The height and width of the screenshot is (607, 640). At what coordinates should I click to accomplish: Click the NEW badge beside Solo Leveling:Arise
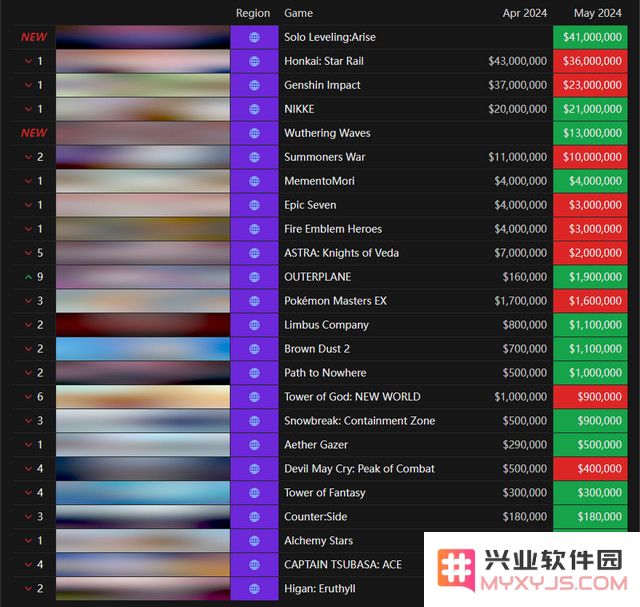pyautogui.click(x=34, y=37)
